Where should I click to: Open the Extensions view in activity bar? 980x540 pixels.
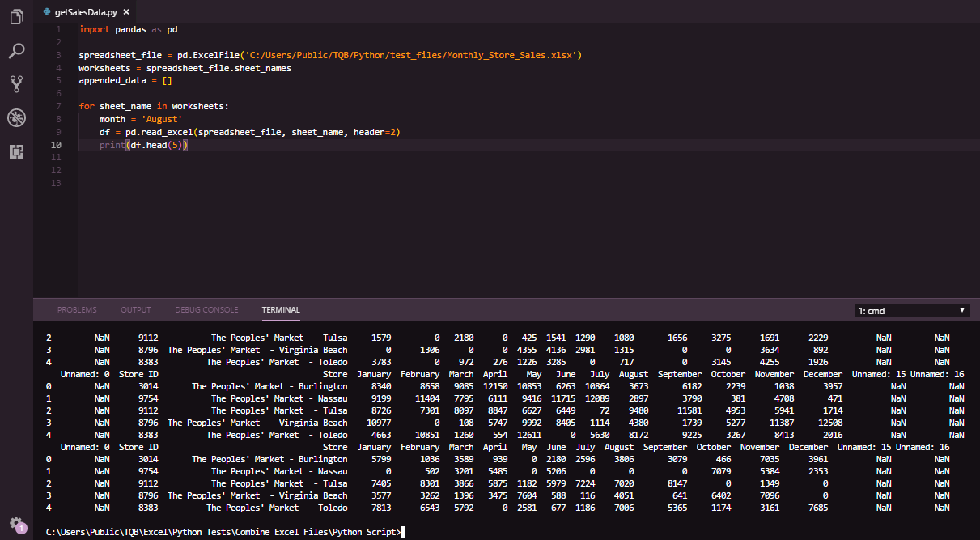(16, 151)
